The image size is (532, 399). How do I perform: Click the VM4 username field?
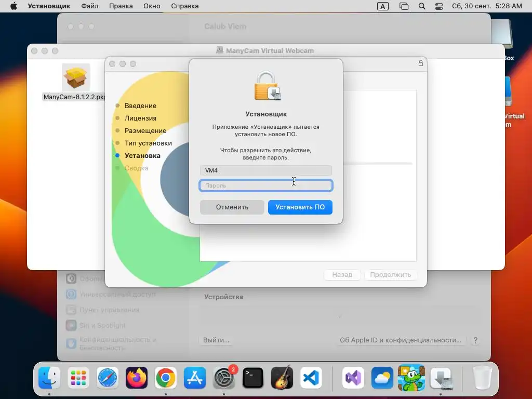coord(265,170)
